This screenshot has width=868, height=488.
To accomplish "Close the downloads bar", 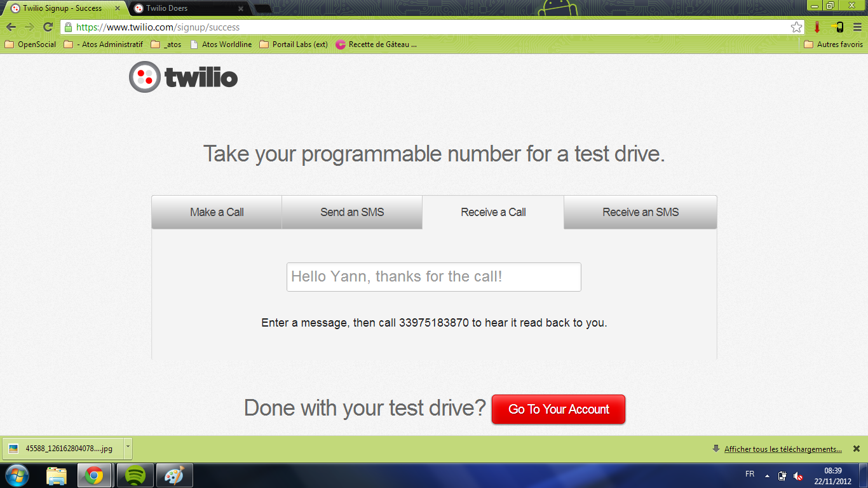I will click(857, 449).
